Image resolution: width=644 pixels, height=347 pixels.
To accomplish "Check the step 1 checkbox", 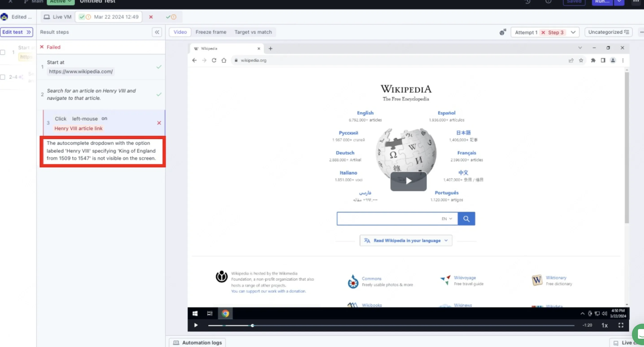I will pyautogui.click(x=3, y=52).
